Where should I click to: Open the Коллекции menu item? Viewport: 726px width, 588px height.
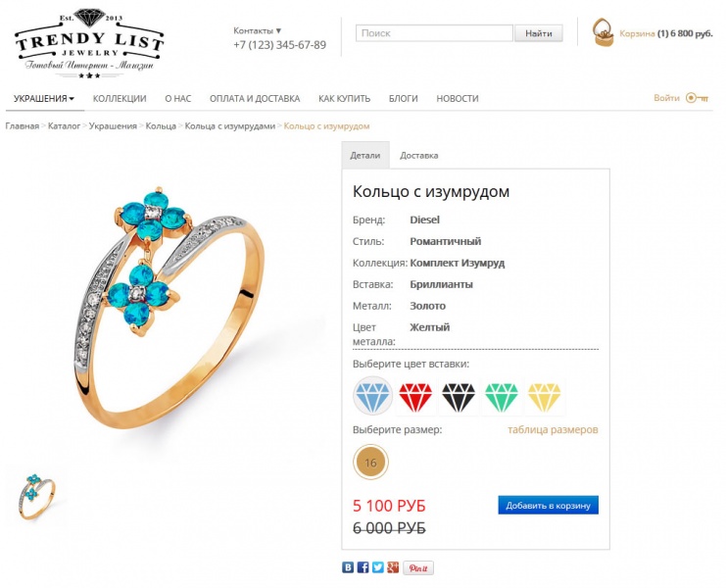click(120, 99)
